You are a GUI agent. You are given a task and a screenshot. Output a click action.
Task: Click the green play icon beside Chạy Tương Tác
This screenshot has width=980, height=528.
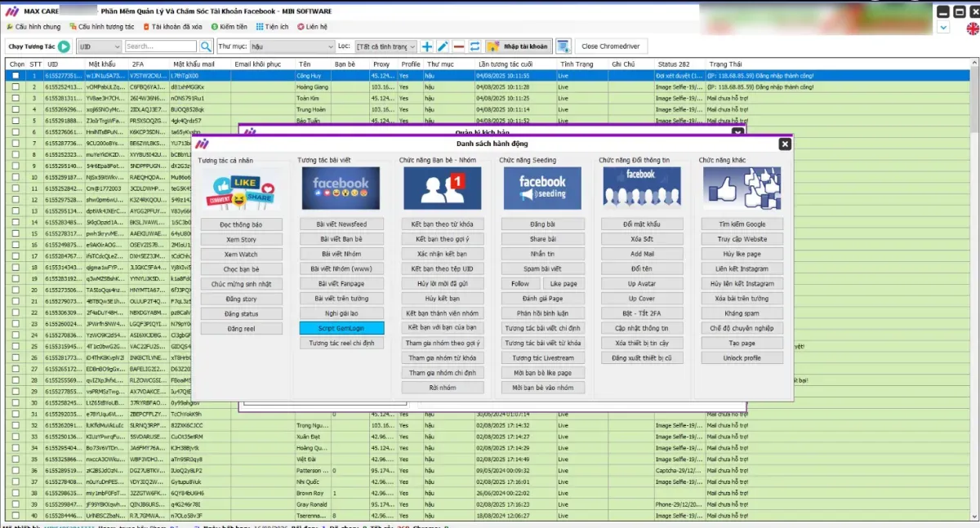(x=64, y=47)
